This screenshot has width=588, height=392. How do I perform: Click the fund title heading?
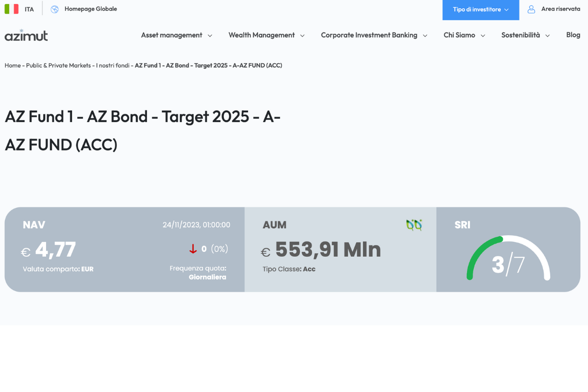(x=143, y=130)
